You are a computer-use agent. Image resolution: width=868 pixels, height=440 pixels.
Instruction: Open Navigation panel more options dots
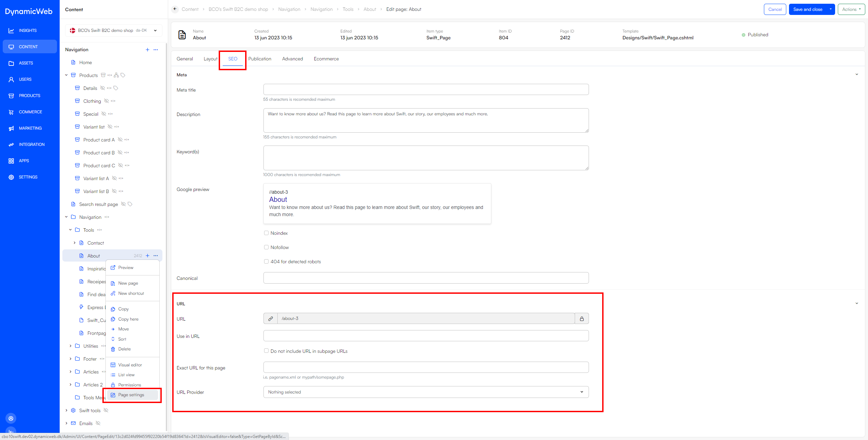(156, 50)
